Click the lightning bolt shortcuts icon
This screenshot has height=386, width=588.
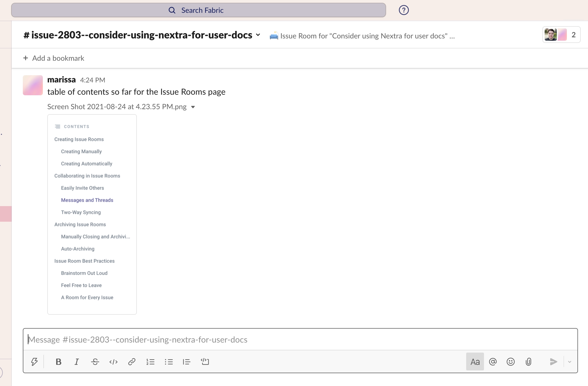click(x=34, y=362)
